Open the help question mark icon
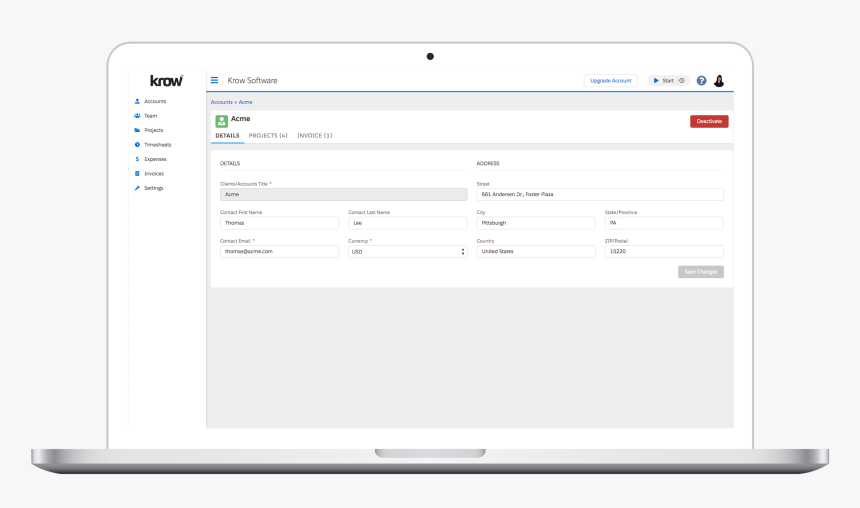The height and width of the screenshot is (508, 860). [701, 81]
